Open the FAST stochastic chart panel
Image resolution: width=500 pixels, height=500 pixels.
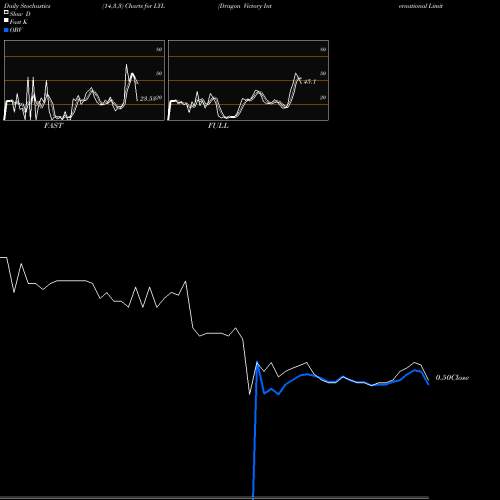click(84, 80)
